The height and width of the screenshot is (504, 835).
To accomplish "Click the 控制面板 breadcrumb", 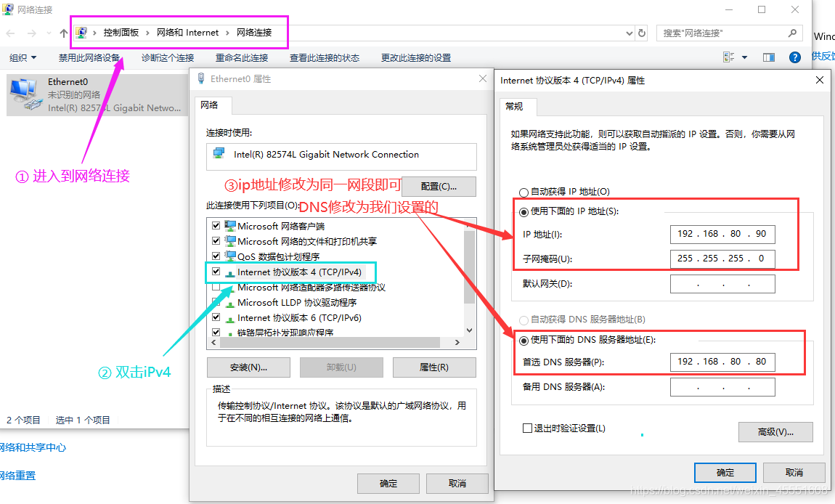I will coord(121,33).
